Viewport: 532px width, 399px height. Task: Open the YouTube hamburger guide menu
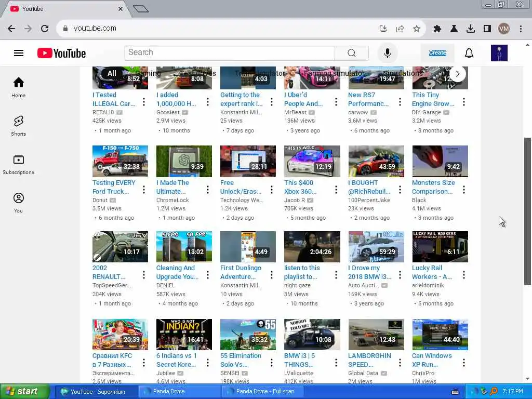pyautogui.click(x=19, y=53)
